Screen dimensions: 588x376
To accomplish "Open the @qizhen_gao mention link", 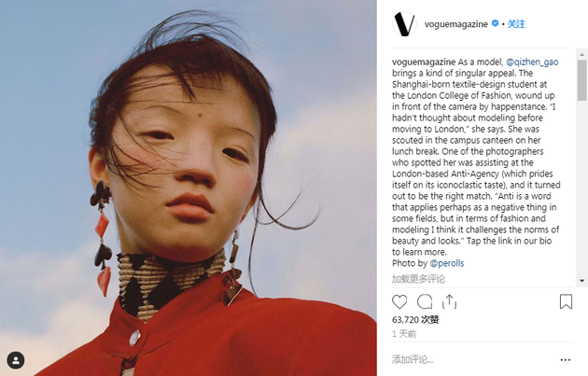I will coord(532,62).
